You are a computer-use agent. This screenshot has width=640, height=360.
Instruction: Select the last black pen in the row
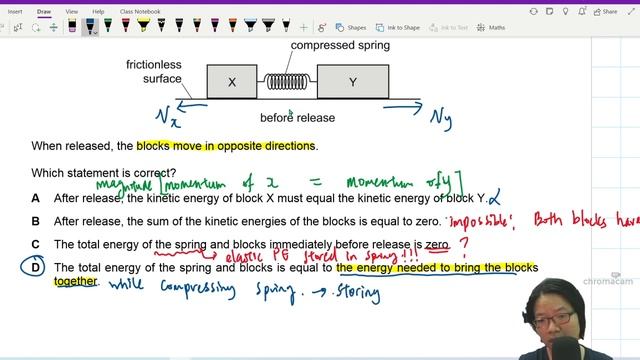[x=286, y=26]
